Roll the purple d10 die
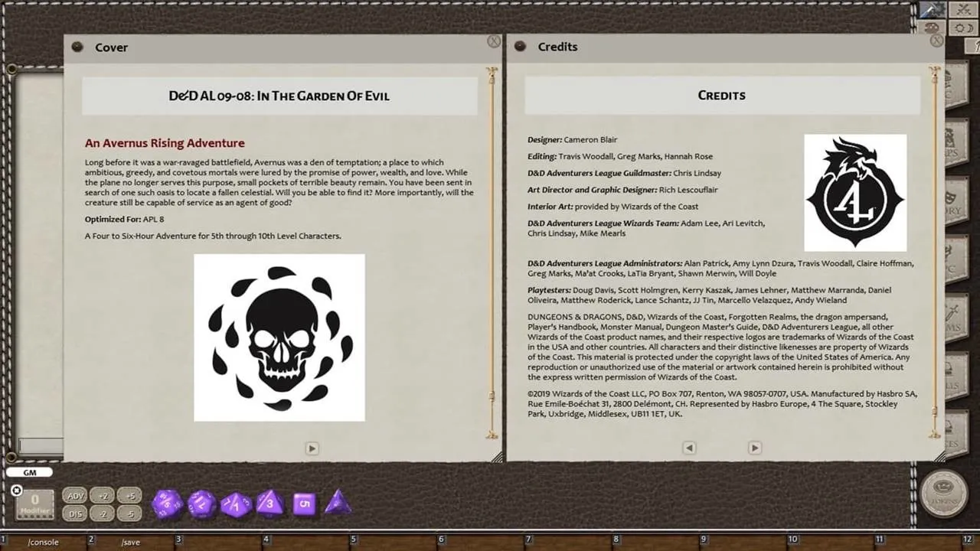980x551 pixels. pos(236,505)
